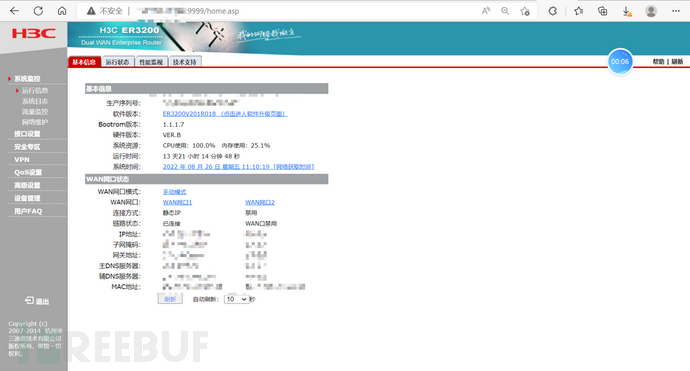The height and width of the screenshot is (371, 690).
Task: Reload the page with refresh icon
Action: pos(38,11)
